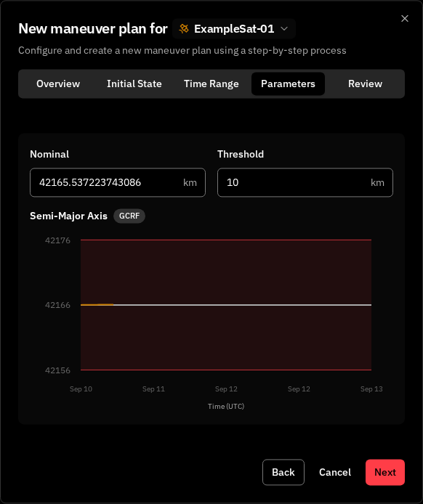Screen dimensions: 423x504
Task: Close the maneuver plan dialog
Action: [405, 19]
